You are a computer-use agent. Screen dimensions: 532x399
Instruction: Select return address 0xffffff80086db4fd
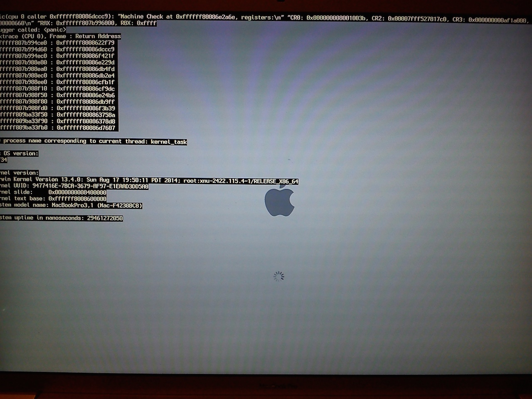(x=85, y=69)
